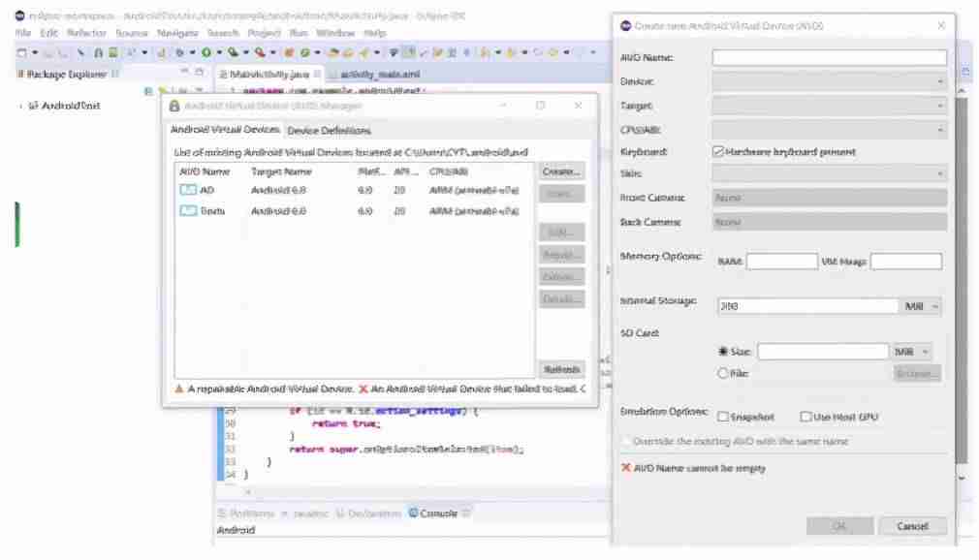
Task: Open the Device dropdown in AVD dialog
Action: tap(829, 81)
